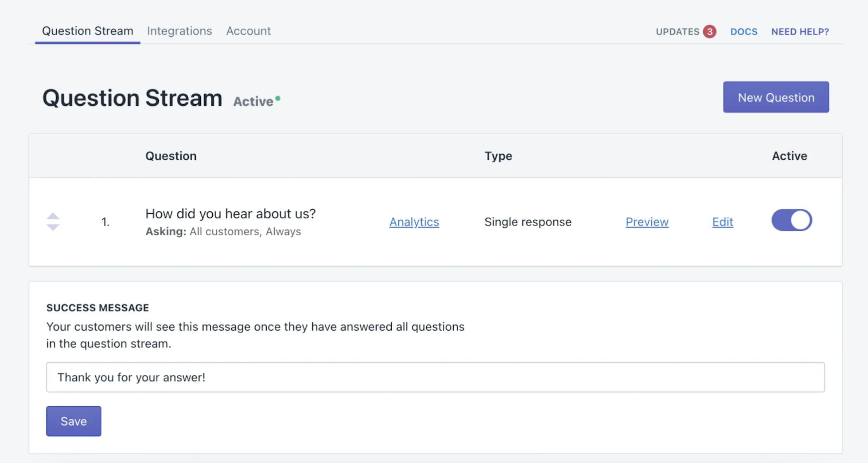Click the NEED HELP? link
This screenshot has width=868, height=463.
[x=800, y=32]
